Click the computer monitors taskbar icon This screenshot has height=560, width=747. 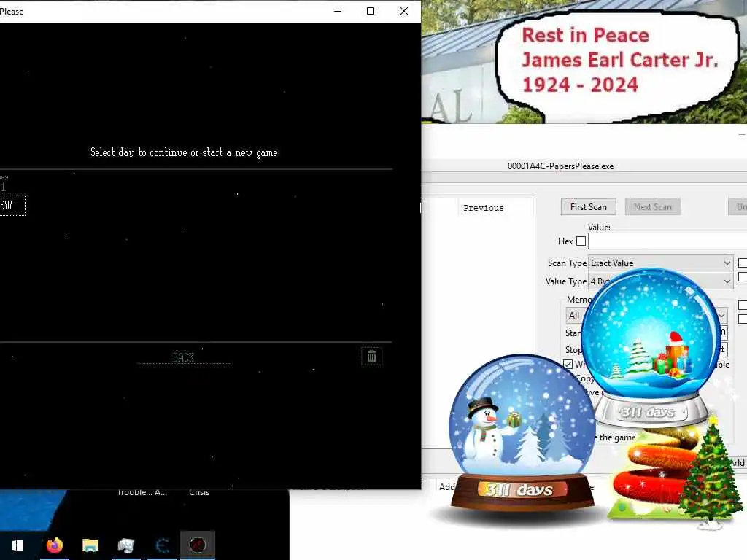click(x=125, y=545)
